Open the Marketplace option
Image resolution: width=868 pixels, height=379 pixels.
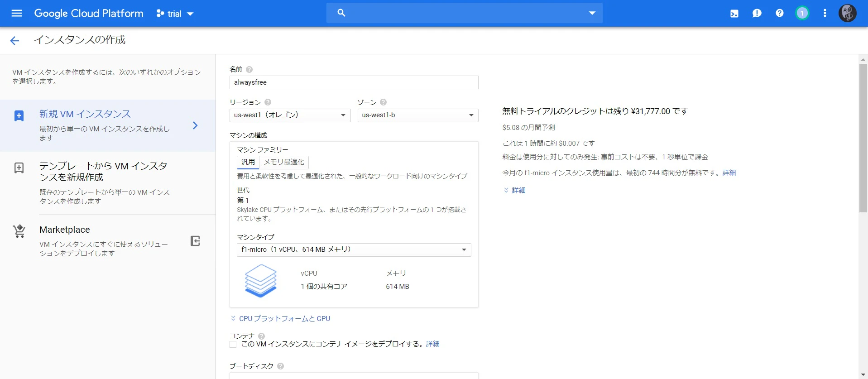[x=108, y=241]
